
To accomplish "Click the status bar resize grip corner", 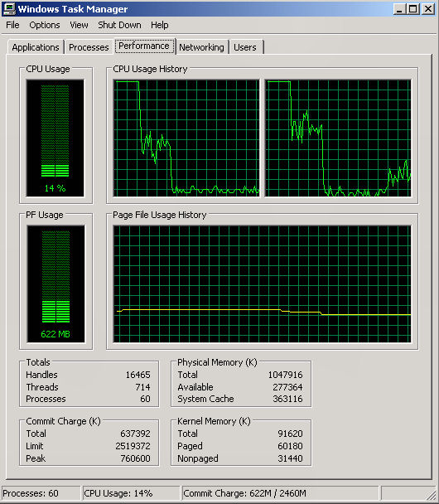I will click(430, 494).
